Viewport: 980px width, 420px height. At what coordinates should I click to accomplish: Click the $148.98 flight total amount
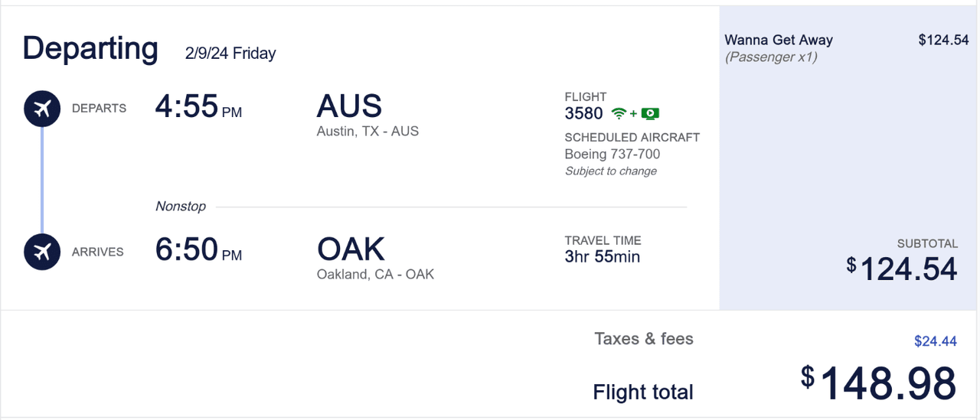pyautogui.click(x=879, y=383)
